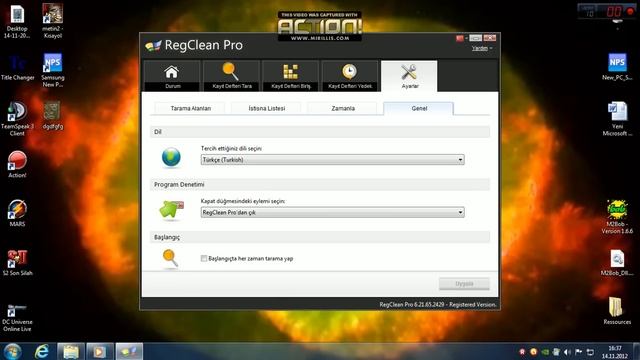Switch to Tarama Alanları sub-tab
The width and height of the screenshot is (640, 360).
coord(190,108)
